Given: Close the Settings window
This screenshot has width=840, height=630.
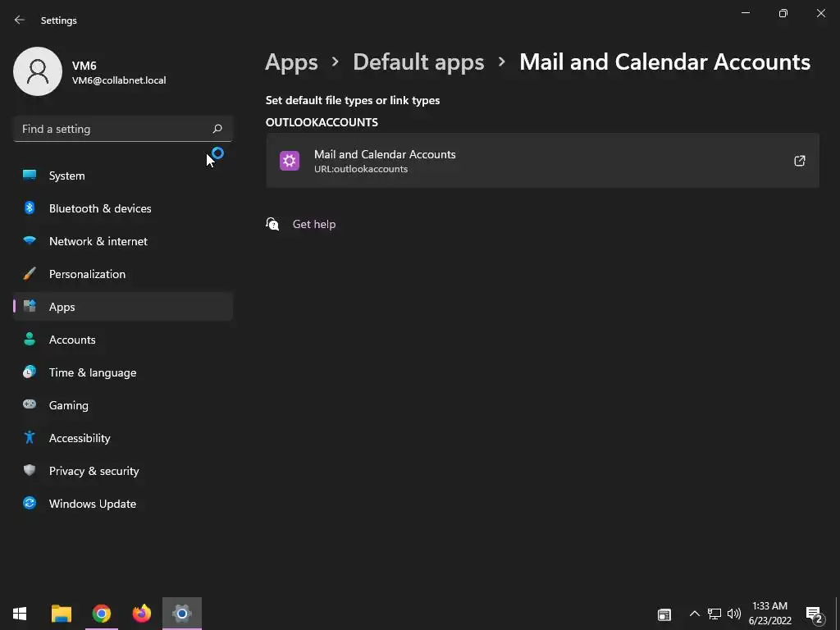Looking at the screenshot, I should [x=820, y=13].
